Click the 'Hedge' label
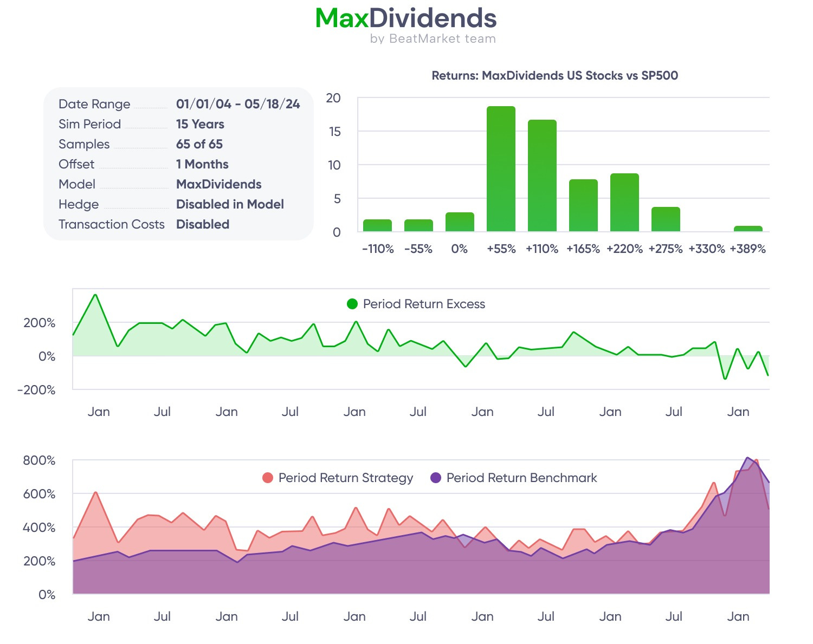The width and height of the screenshot is (813, 644). pos(79,204)
